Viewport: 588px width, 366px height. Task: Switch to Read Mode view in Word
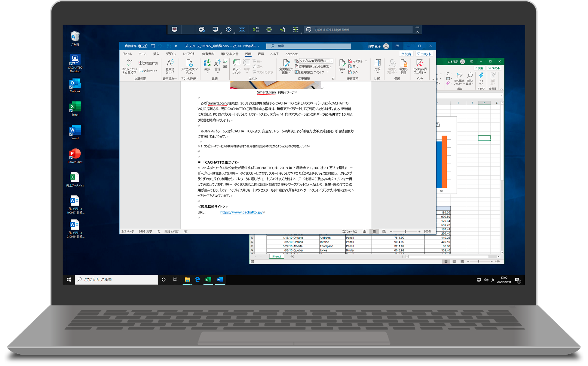[x=364, y=231]
